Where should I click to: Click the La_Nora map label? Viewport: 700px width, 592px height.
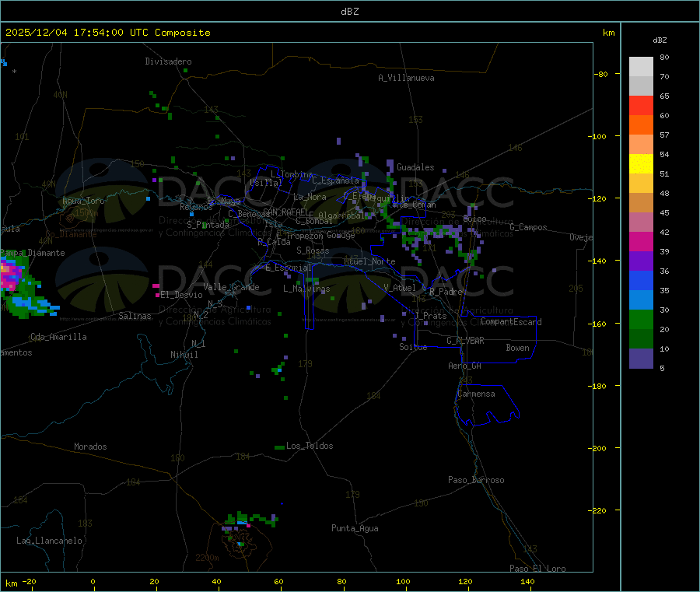pos(310,197)
